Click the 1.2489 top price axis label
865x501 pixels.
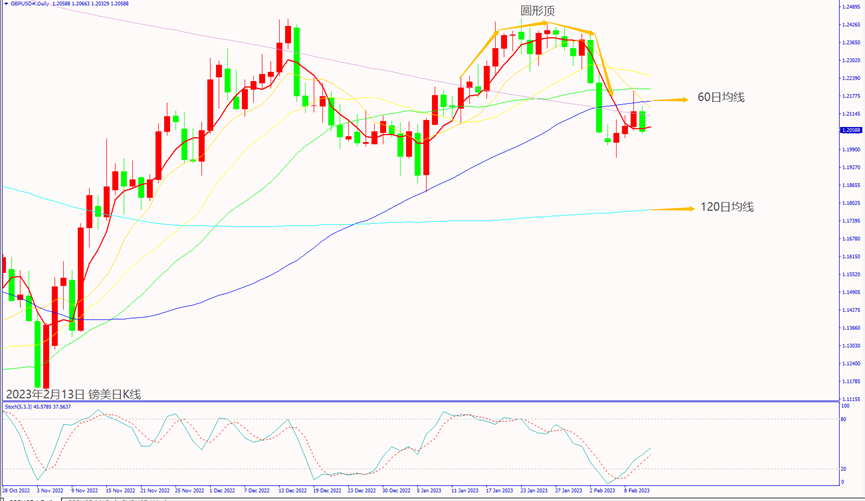[x=849, y=6]
